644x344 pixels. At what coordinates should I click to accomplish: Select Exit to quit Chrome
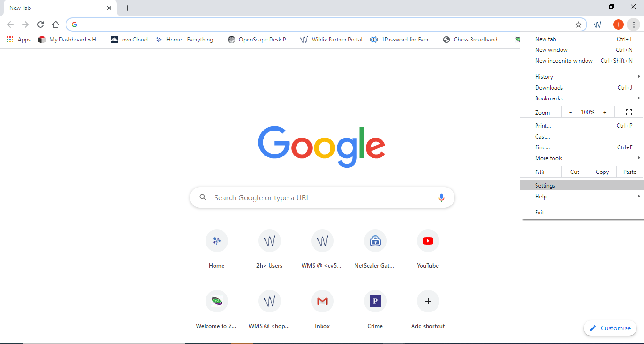coord(582,213)
